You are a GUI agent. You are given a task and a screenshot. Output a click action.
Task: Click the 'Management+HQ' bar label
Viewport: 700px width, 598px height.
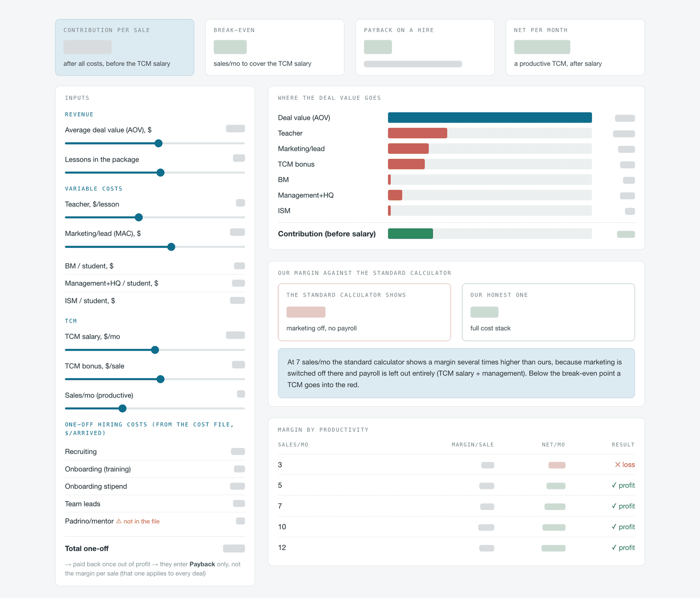pos(306,195)
